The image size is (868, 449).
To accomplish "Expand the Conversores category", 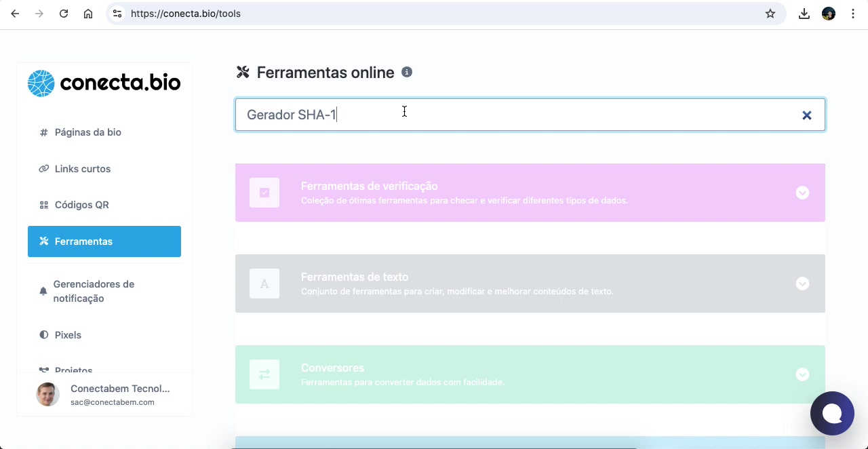I will tap(802, 374).
